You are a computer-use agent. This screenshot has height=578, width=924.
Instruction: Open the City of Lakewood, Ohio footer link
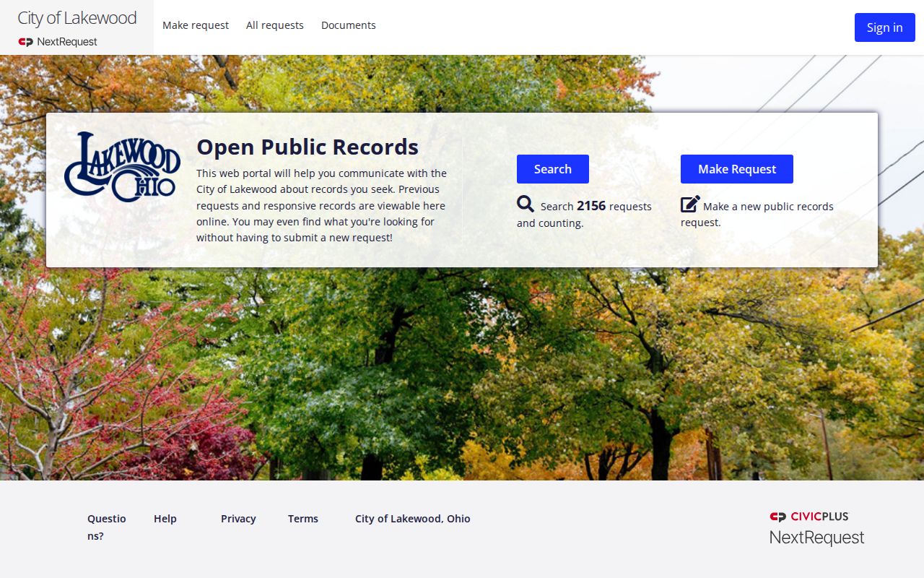tap(413, 519)
